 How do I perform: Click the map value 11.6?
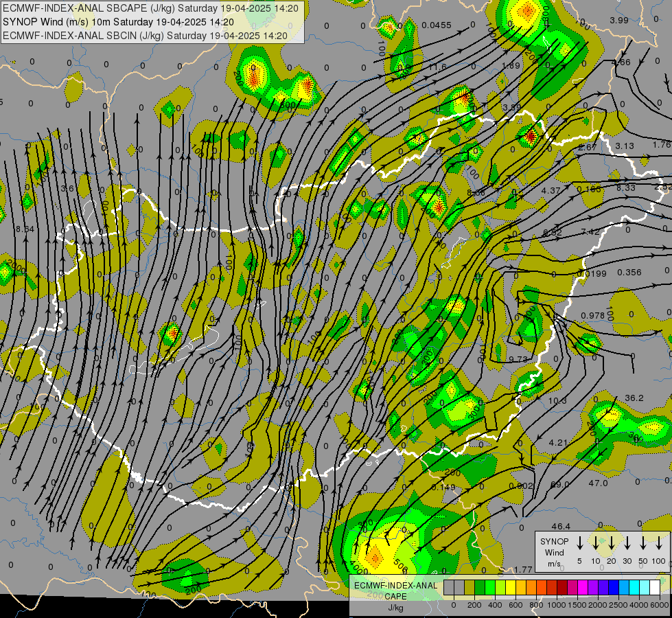(x=437, y=67)
